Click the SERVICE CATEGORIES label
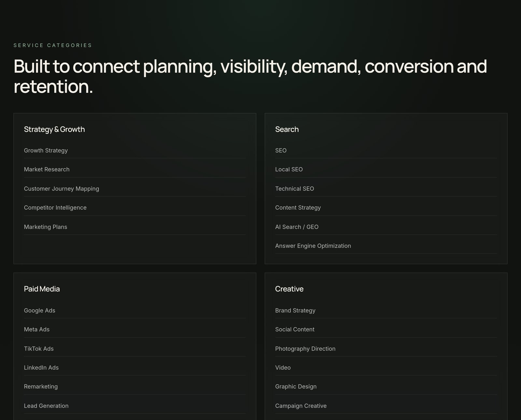This screenshot has width=521, height=420. click(53, 45)
